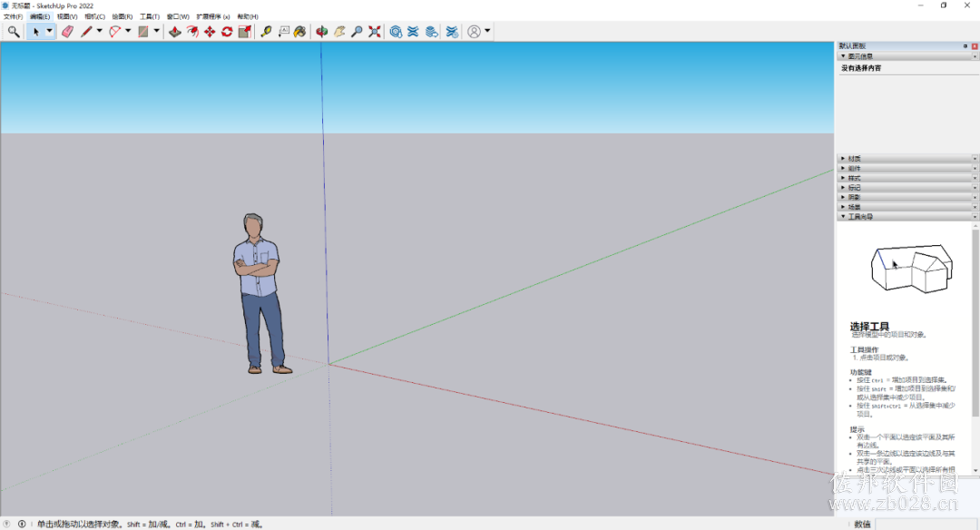Viewport: 980px width, 530px height.
Task: Open the 编辑(E) menu
Action: tap(40, 17)
